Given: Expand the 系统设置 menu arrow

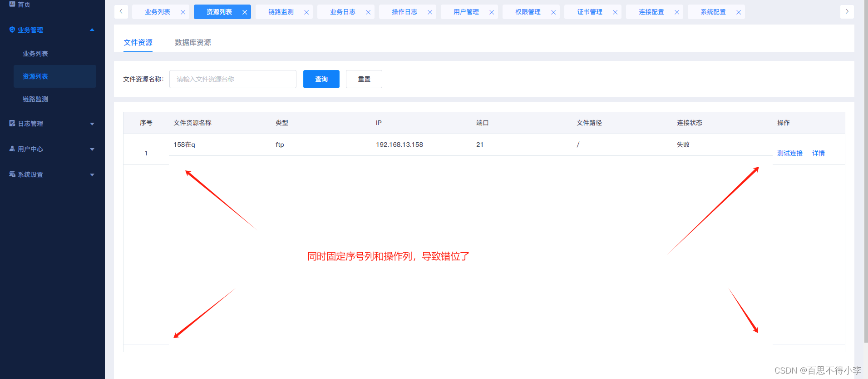Looking at the screenshot, I should [x=92, y=175].
